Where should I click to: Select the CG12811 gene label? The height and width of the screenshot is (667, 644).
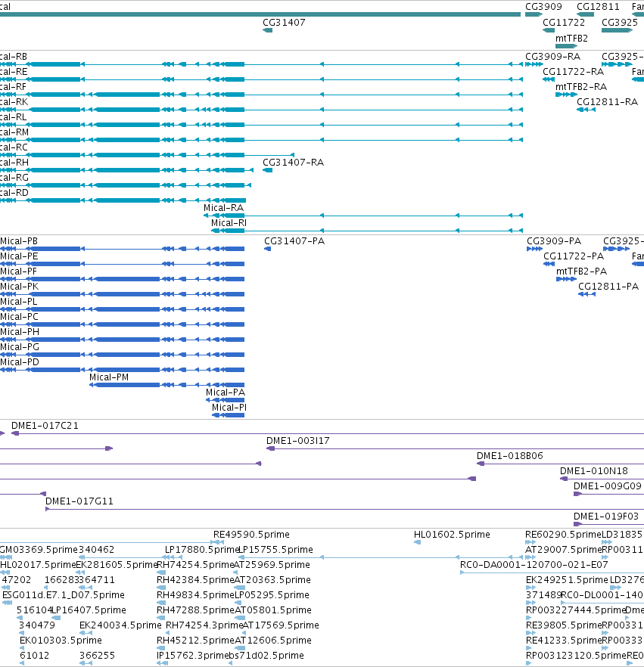pos(598,6)
